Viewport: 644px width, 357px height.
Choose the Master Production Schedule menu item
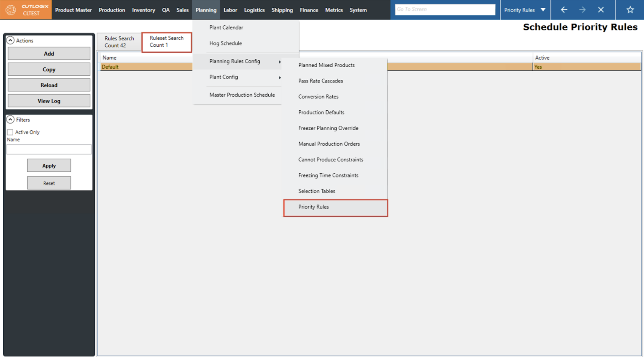242,95
